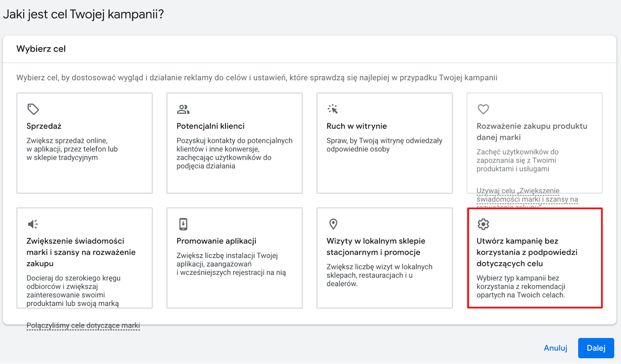
Task: Choose Rozważenie zakupu produktu danej marki title
Action: click(532, 132)
